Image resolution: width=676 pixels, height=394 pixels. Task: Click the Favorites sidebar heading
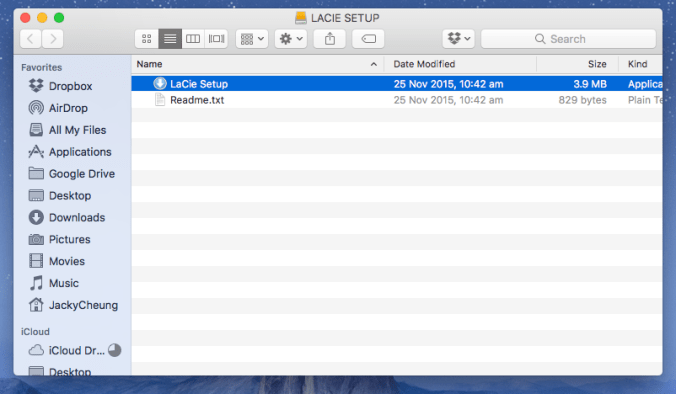(x=41, y=68)
